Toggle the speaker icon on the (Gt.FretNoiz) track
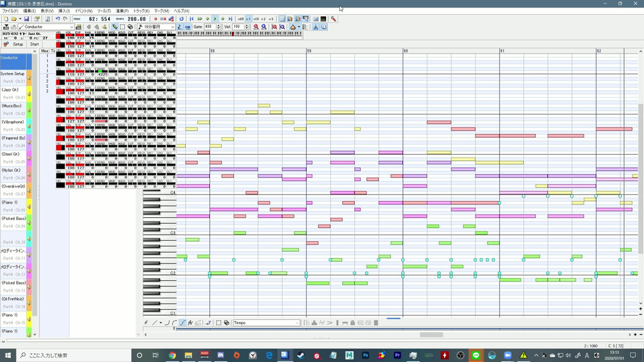 tap(29, 303)
